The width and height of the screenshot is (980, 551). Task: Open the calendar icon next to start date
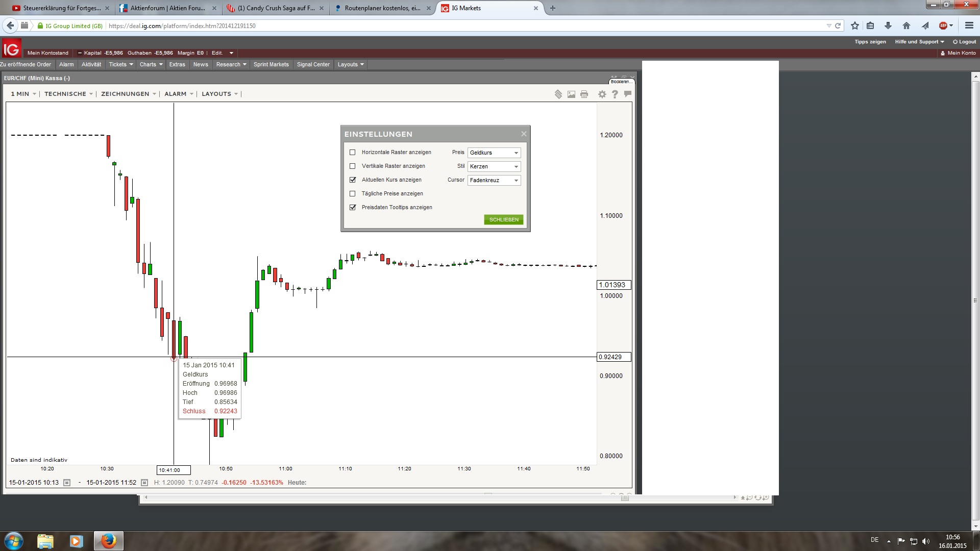coord(66,482)
